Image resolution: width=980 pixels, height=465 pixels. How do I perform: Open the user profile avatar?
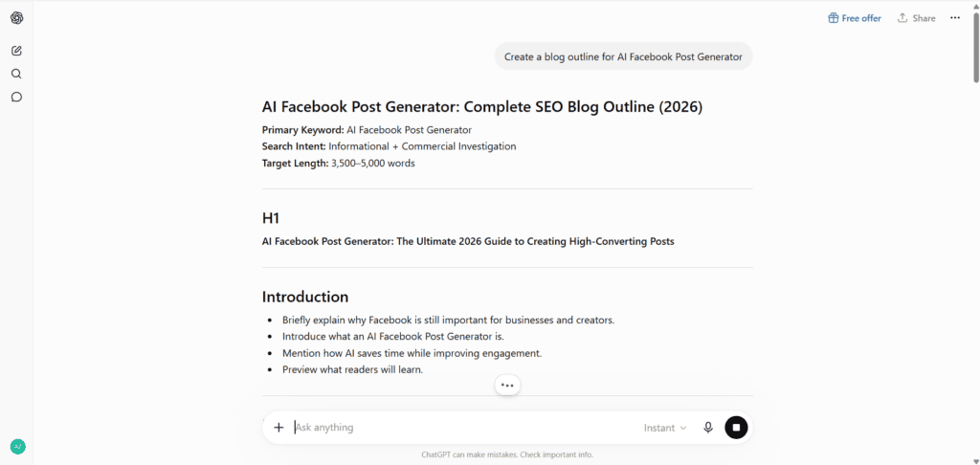pyautogui.click(x=17, y=447)
